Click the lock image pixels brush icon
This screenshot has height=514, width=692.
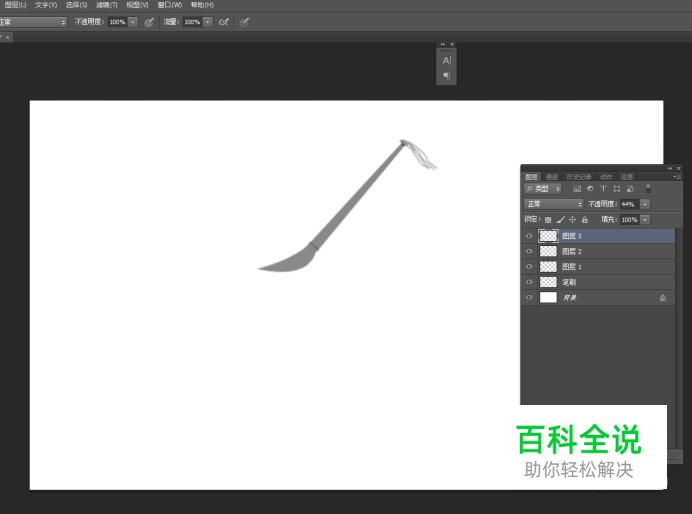point(560,219)
